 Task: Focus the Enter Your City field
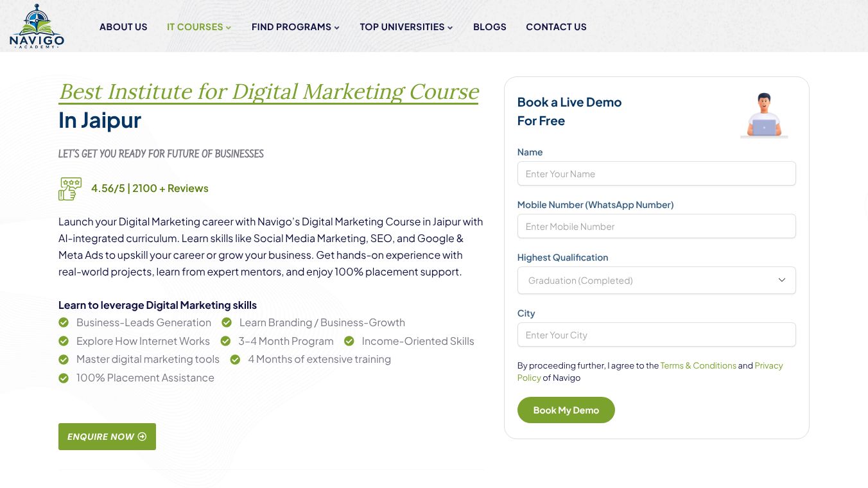click(x=656, y=335)
